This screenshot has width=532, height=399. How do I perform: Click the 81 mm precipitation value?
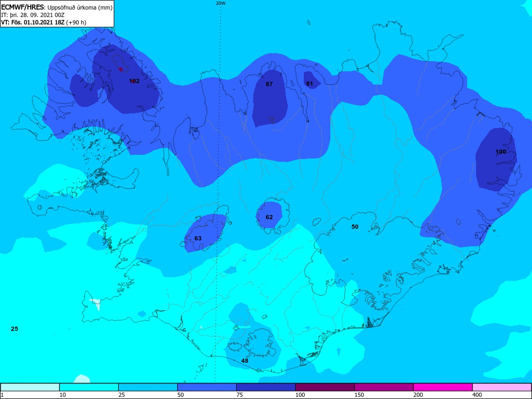310,84
